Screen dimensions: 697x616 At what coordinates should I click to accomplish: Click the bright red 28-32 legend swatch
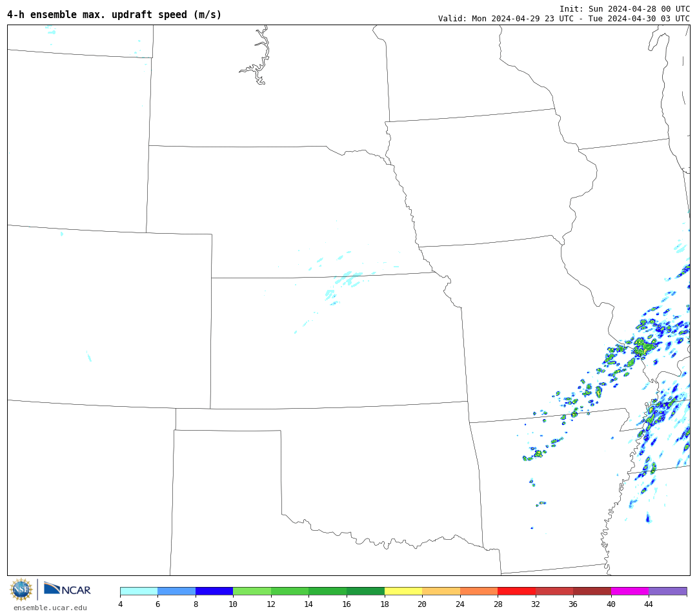516,591
